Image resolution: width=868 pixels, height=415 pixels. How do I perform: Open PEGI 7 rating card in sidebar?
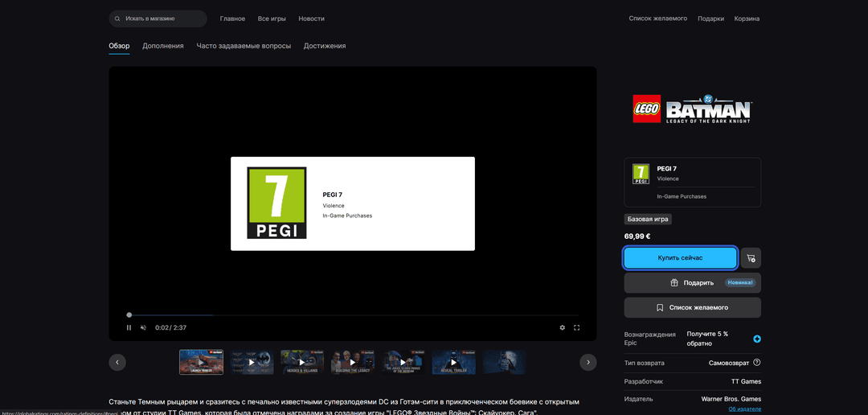tap(693, 183)
